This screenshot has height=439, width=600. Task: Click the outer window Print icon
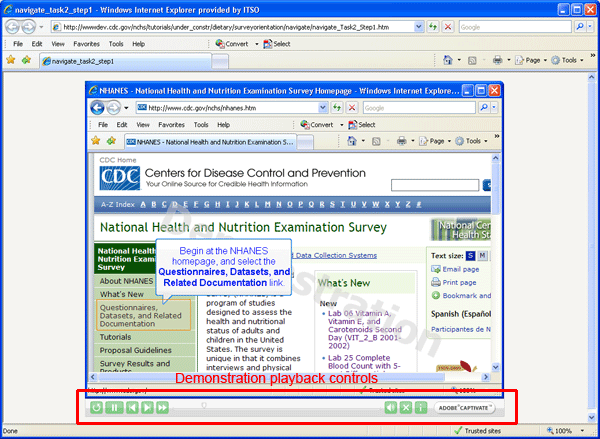click(x=497, y=60)
